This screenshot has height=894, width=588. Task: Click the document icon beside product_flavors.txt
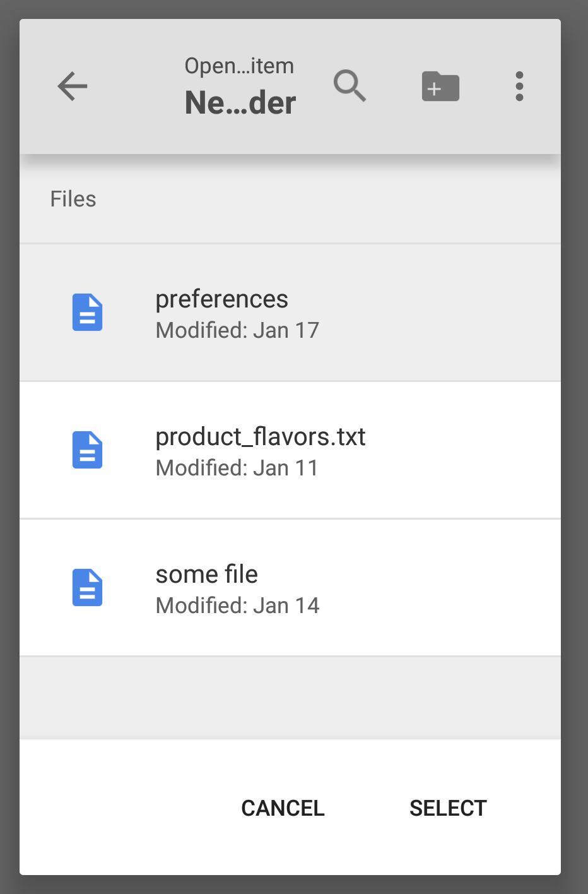pyautogui.click(x=88, y=450)
